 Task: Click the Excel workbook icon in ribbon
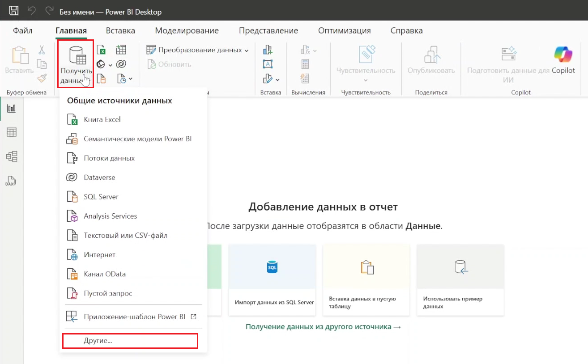coord(101,50)
